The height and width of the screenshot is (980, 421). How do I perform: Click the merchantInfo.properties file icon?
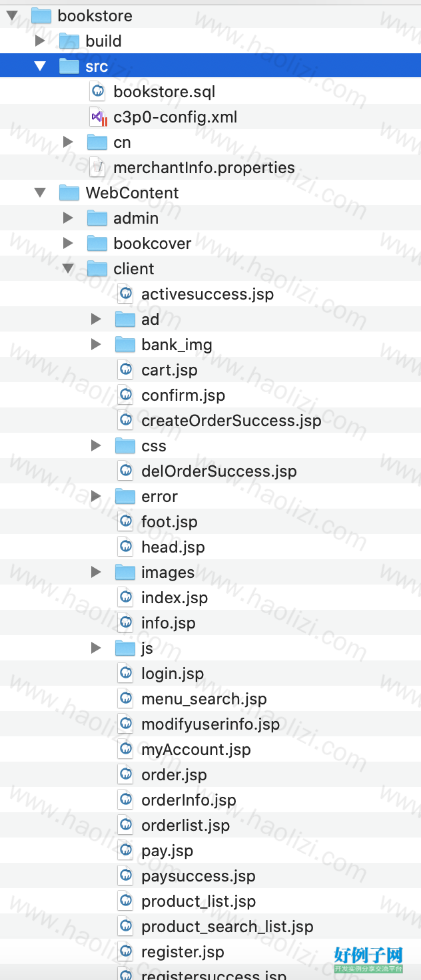click(98, 168)
